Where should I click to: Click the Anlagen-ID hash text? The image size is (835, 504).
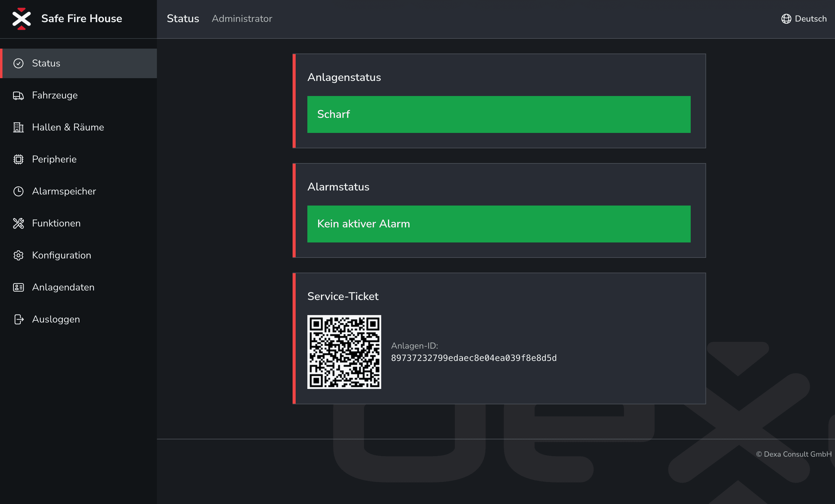(473, 358)
